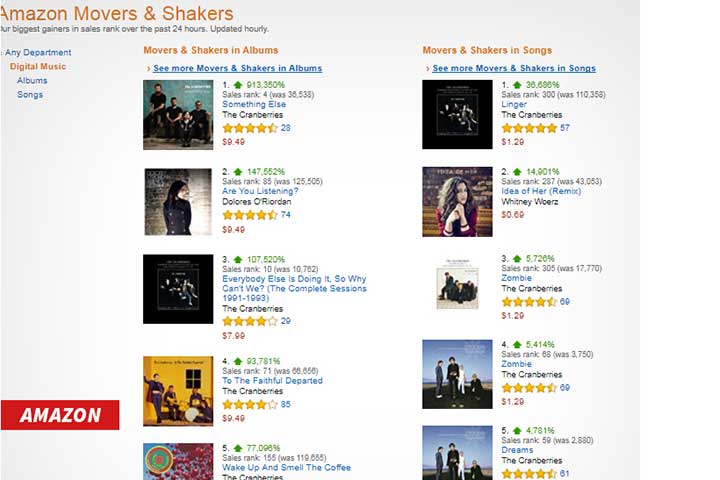This screenshot has width=720, height=480.
Task: Open the Something Else album cover thumbnail
Action: pyautogui.click(x=178, y=115)
